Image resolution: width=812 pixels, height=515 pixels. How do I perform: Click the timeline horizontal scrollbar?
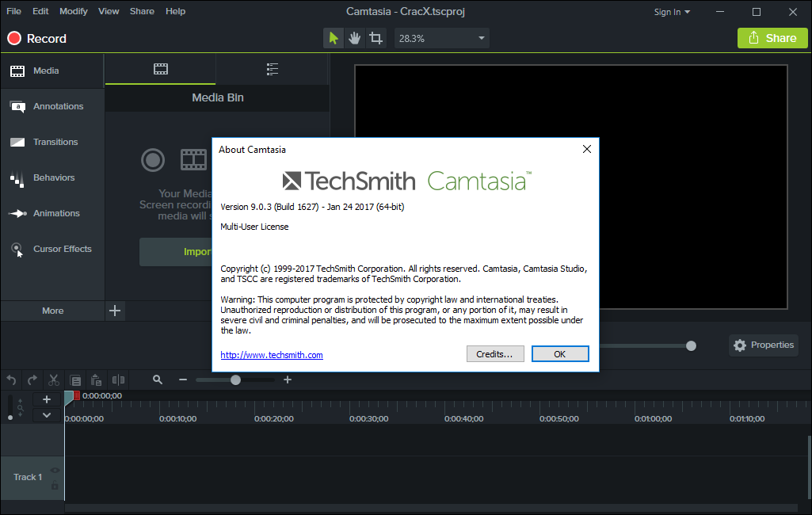tap(431, 508)
